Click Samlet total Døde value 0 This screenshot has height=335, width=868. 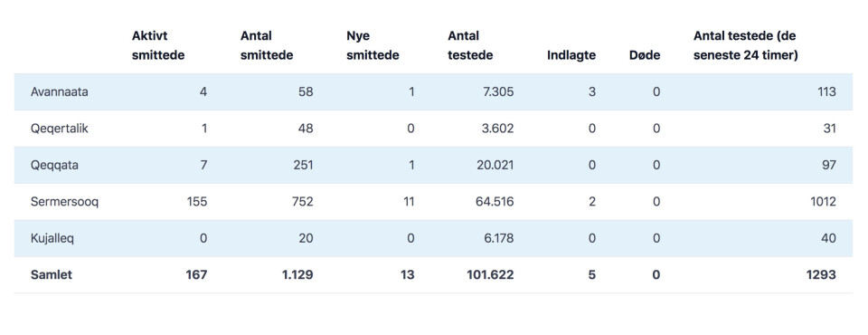pyautogui.click(x=656, y=275)
